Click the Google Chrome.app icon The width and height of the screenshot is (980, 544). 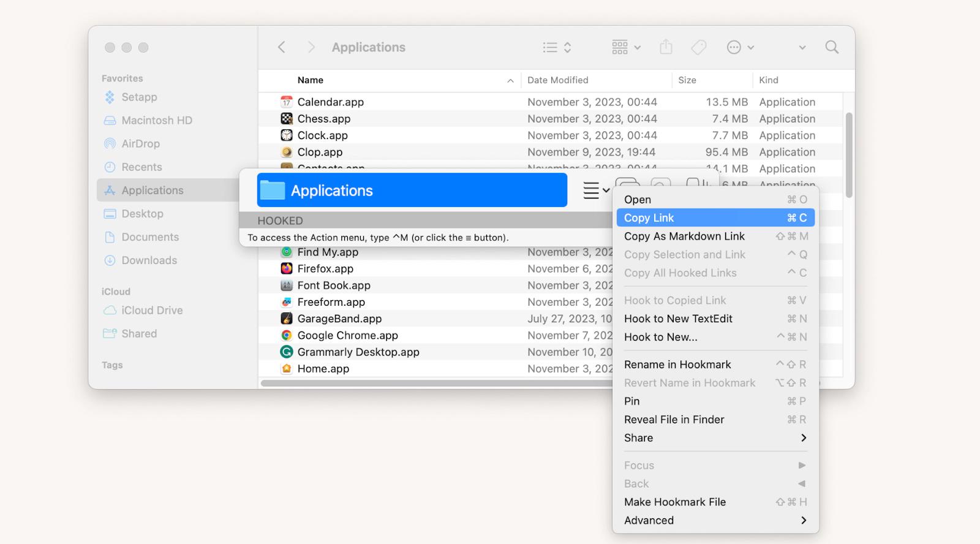pyautogui.click(x=287, y=335)
